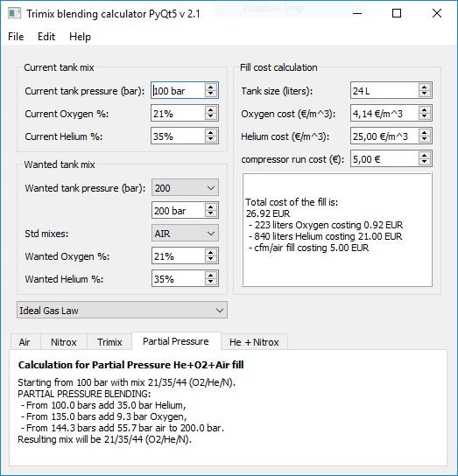
Task: Increase Oxygen cost with up arrow
Action: point(424,109)
